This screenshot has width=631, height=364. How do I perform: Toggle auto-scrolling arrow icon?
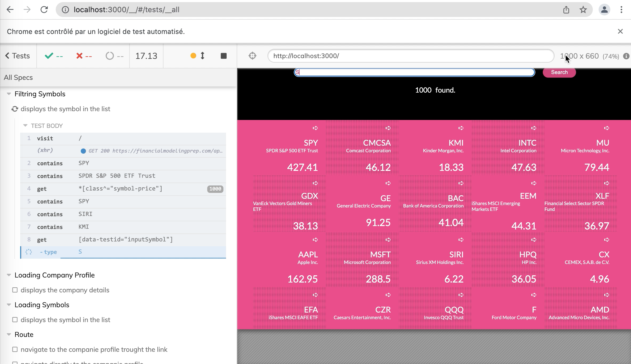point(202,56)
